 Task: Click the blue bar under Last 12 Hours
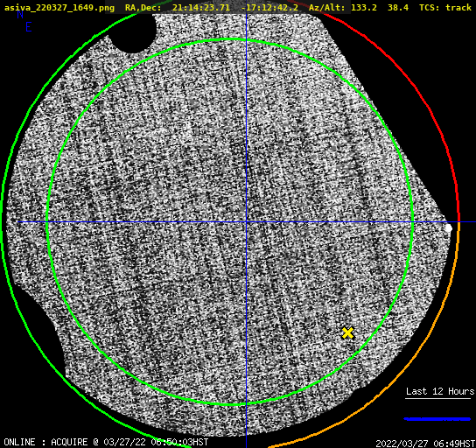pyautogui.click(x=437, y=419)
